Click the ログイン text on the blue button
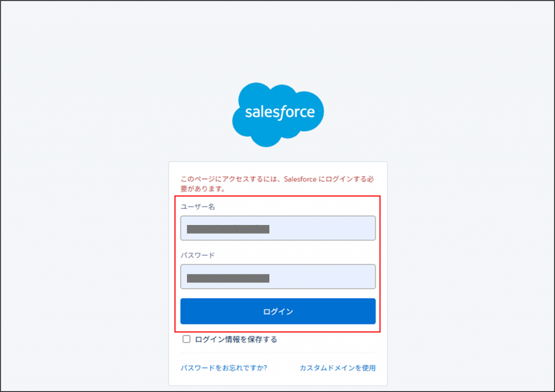The image size is (555, 392). (x=277, y=311)
